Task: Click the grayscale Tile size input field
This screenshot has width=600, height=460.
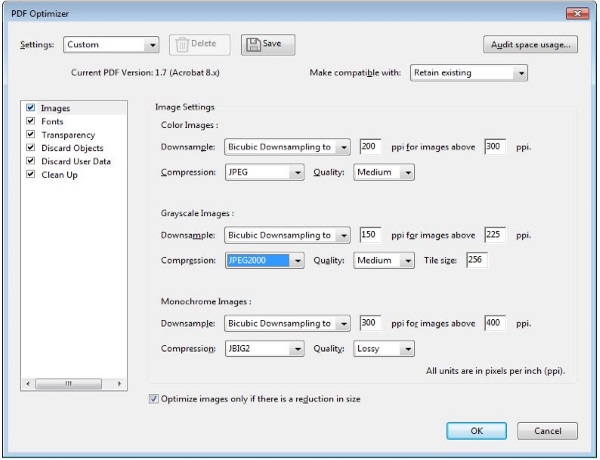Action: 476,260
